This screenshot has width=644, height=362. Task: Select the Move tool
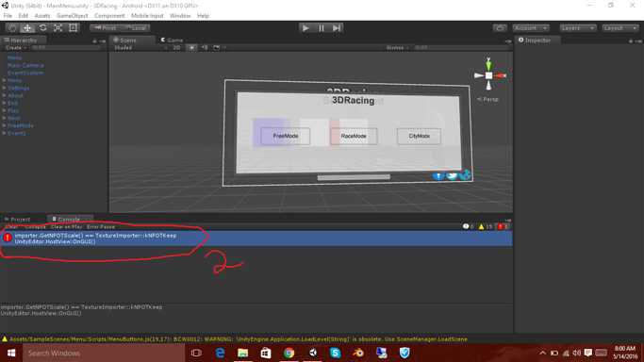click(x=27, y=28)
